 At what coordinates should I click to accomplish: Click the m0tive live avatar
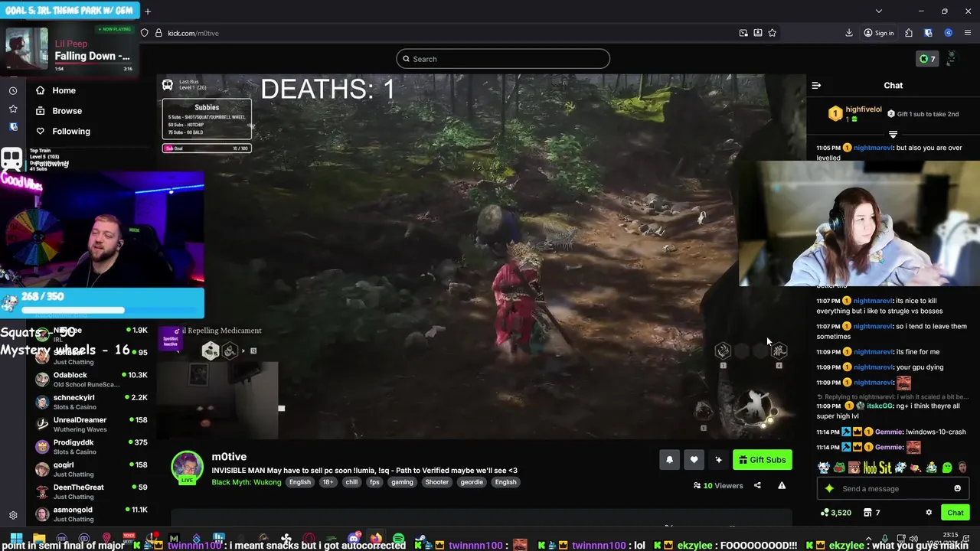[187, 467]
